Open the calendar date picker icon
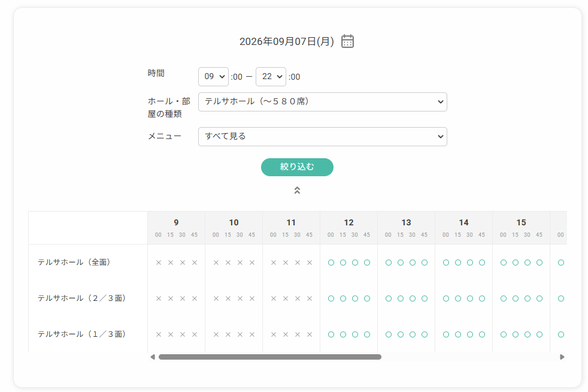Screen dimensions: 588x392 [347, 41]
